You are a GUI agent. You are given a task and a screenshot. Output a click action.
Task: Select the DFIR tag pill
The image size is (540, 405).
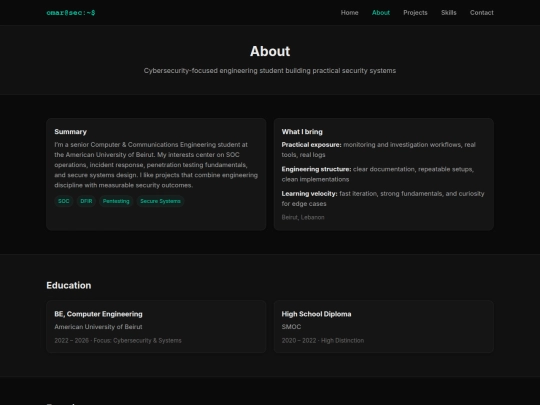click(86, 201)
